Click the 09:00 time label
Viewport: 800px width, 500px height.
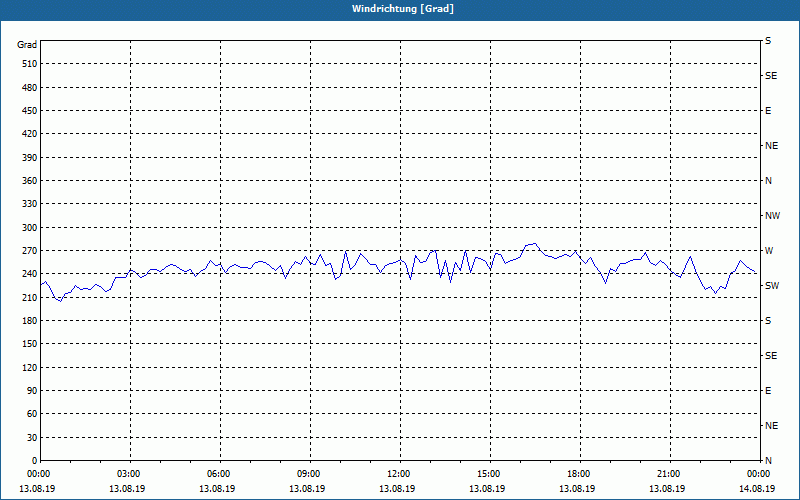[x=308, y=474]
